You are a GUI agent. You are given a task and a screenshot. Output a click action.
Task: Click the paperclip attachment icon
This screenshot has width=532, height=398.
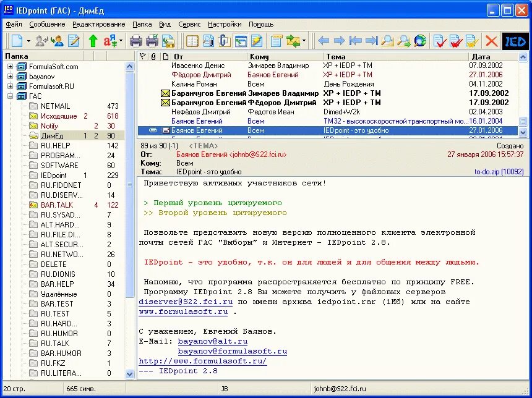[x=225, y=41]
